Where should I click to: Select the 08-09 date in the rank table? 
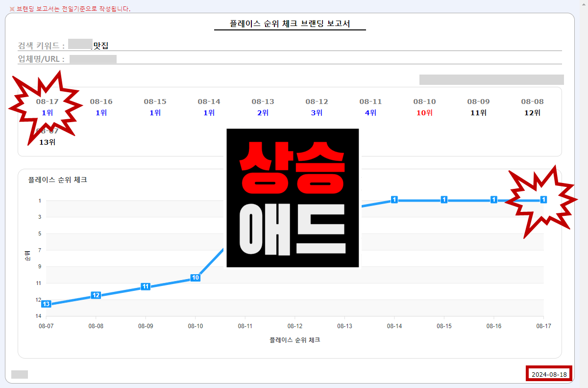pos(479,102)
